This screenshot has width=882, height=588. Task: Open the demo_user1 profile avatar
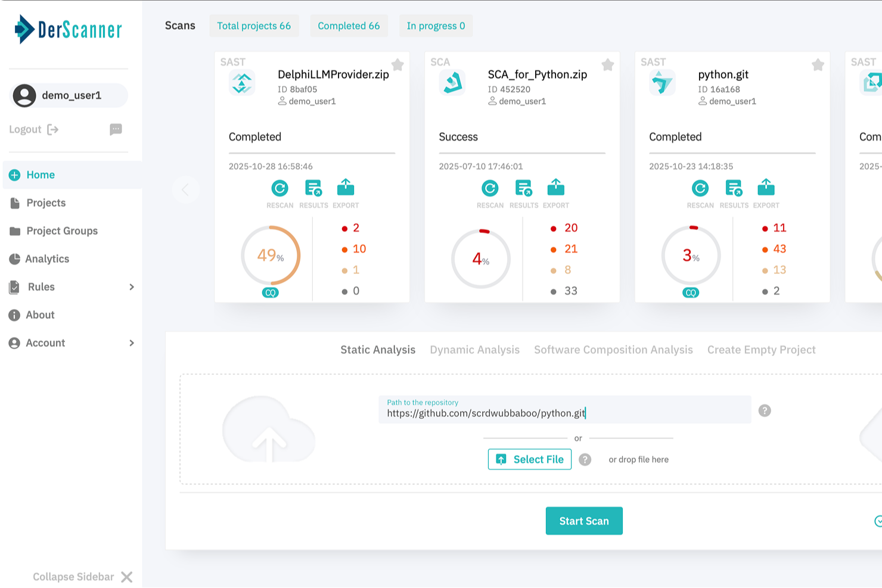(x=24, y=95)
